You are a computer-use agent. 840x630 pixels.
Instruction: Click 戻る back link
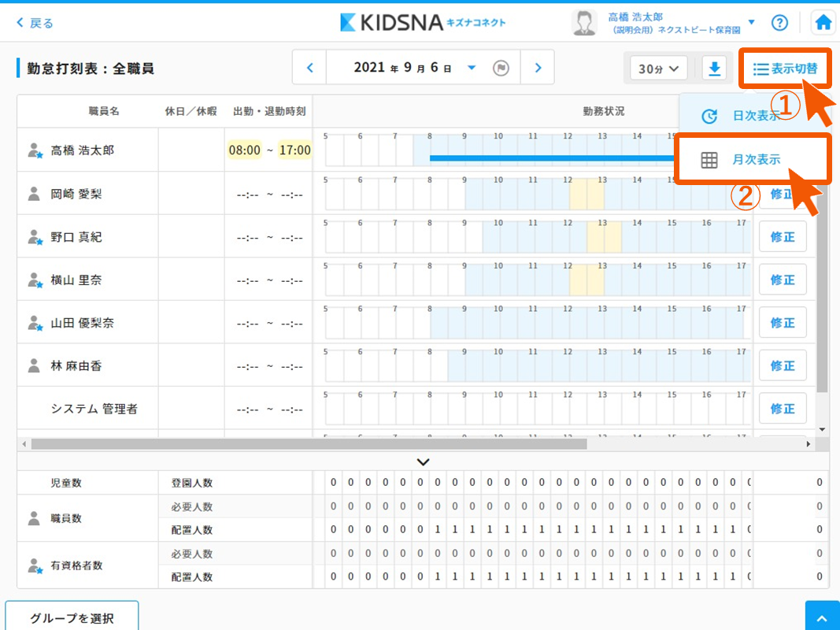point(35,23)
